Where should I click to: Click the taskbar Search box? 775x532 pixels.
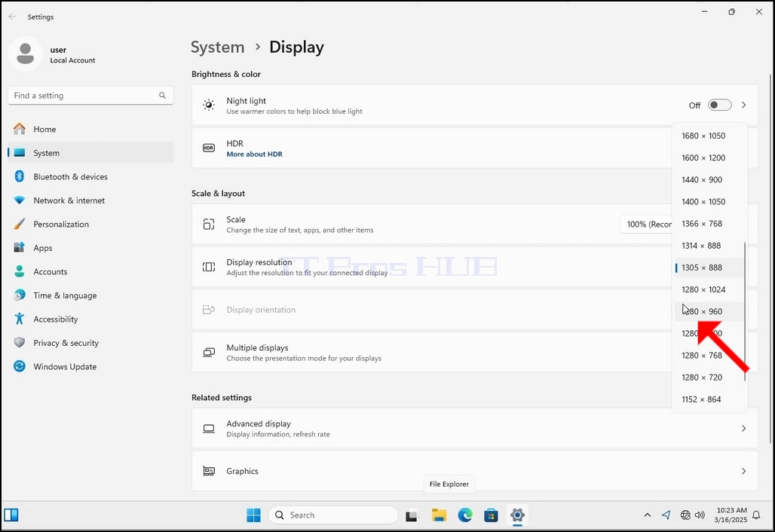[333, 515]
